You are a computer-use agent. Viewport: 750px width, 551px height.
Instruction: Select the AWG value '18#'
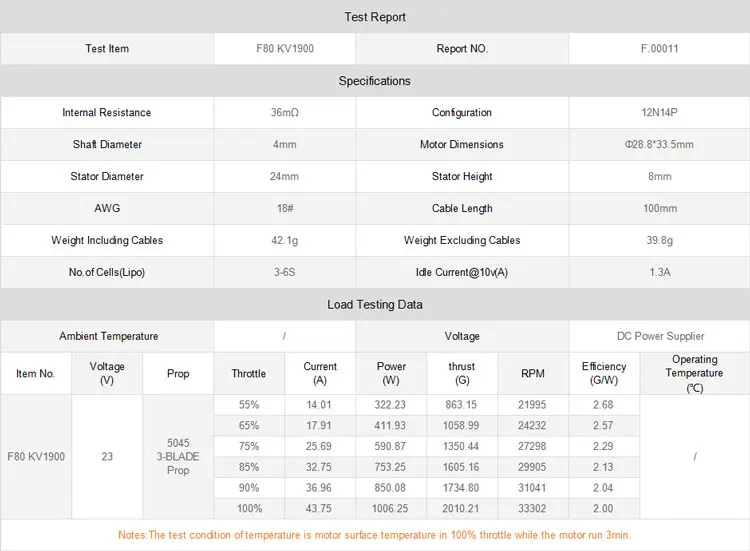(x=285, y=208)
